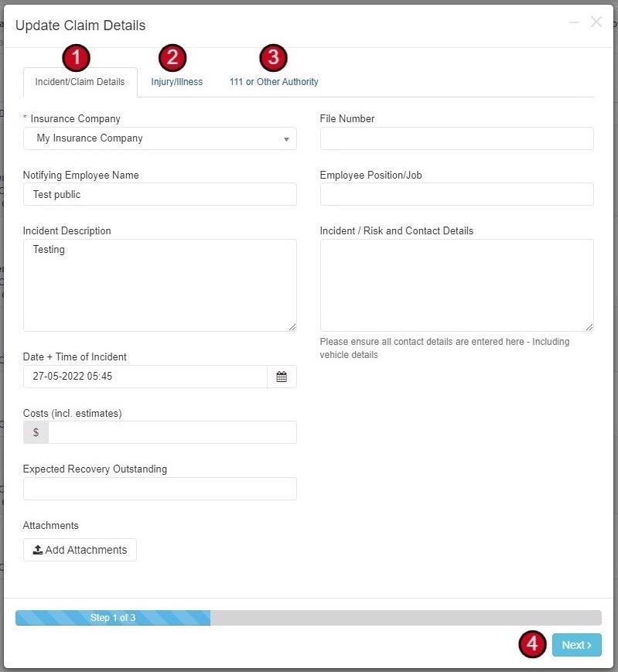Screen dimensions: 618x672
Task: Click the Date + Time of Incident field
Action: (145, 377)
